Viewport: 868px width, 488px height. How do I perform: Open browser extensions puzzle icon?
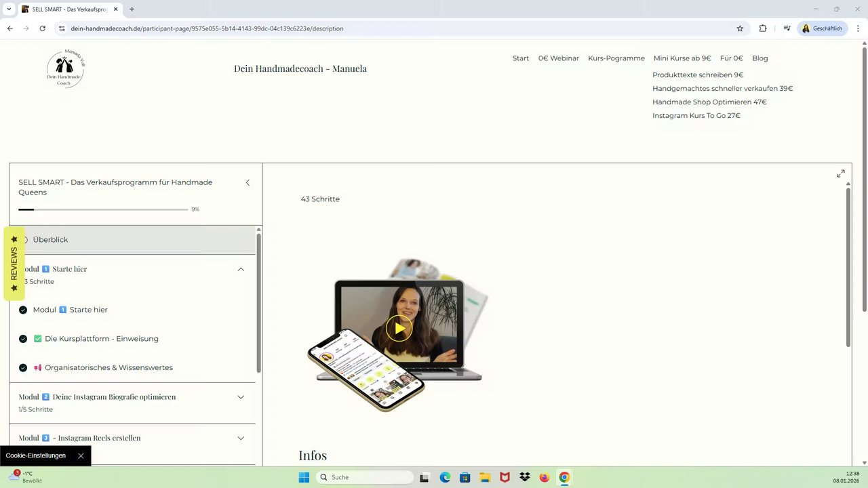pyautogui.click(x=763, y=28)
